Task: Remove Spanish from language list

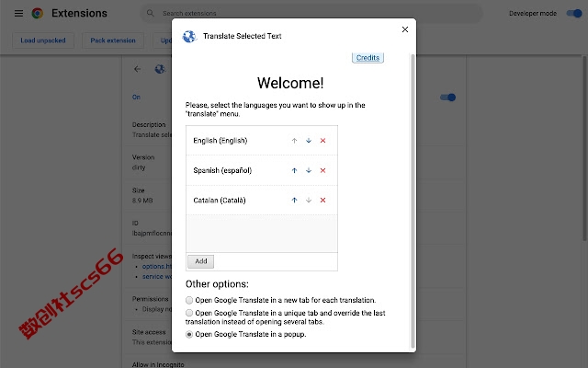Action: coord(322,170)
